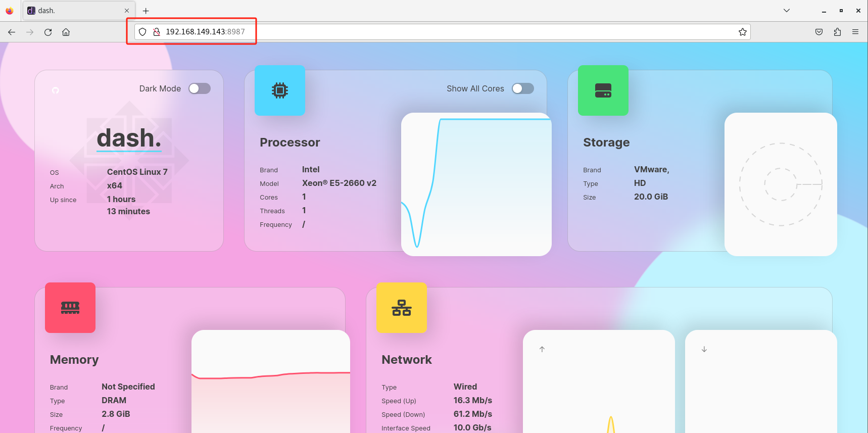Expand the list all tabs chevron
The width and height of the screenshot is (868, 433).
(787, 11)
